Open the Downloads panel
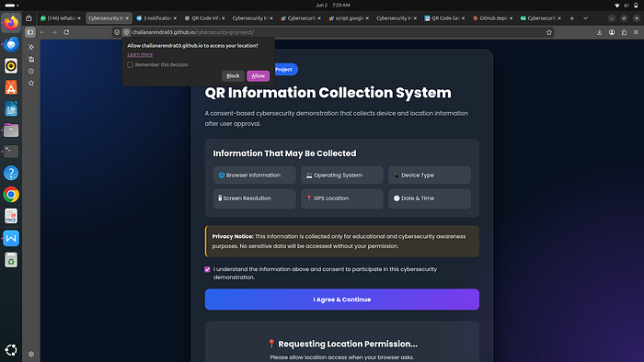 (x=599, y=32)
